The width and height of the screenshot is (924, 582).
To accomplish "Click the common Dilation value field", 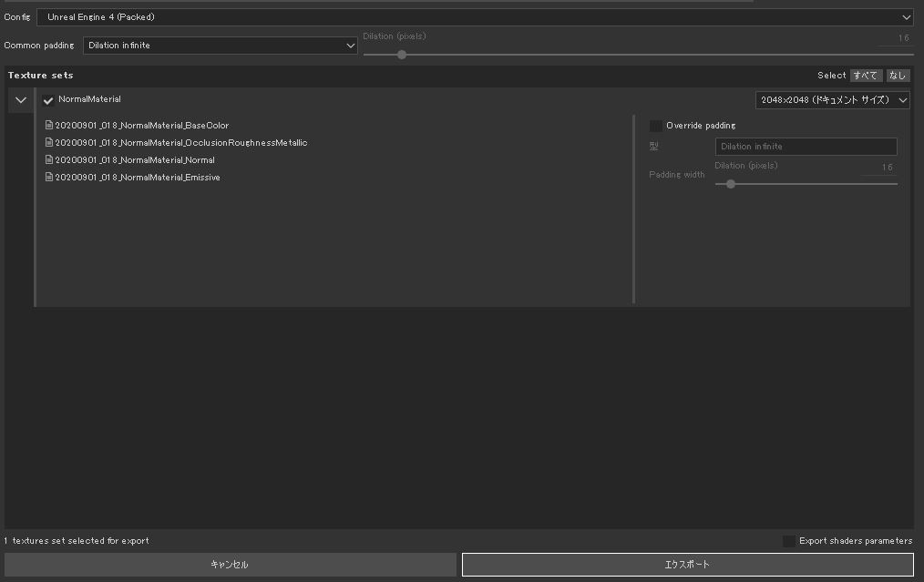I will pyautogui.click(x=896, y=38).
